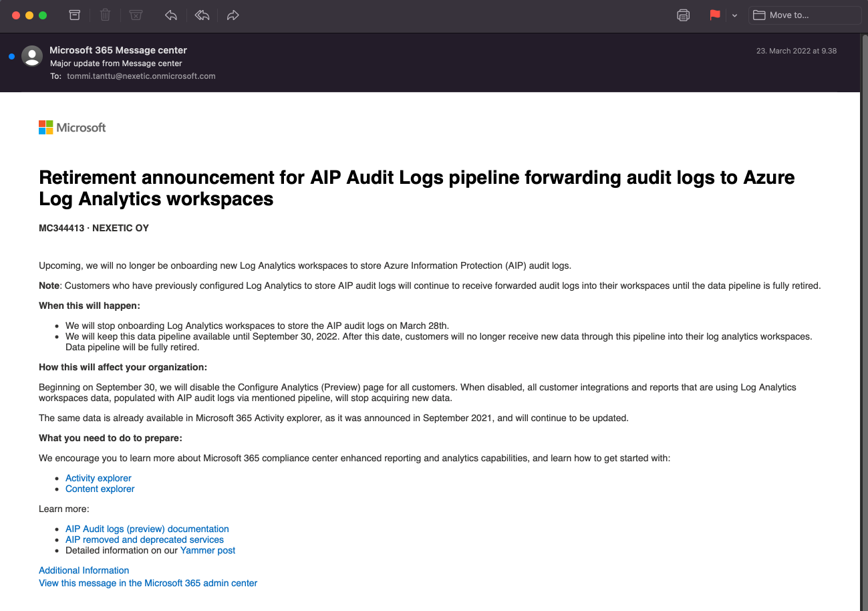Minimize window with yellow button

point(29,15)
